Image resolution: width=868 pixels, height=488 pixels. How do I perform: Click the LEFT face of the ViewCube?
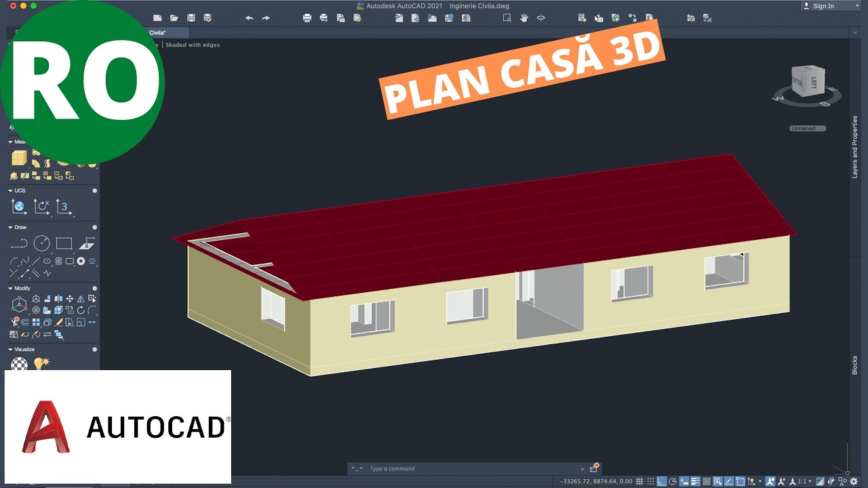click(815, 84)
